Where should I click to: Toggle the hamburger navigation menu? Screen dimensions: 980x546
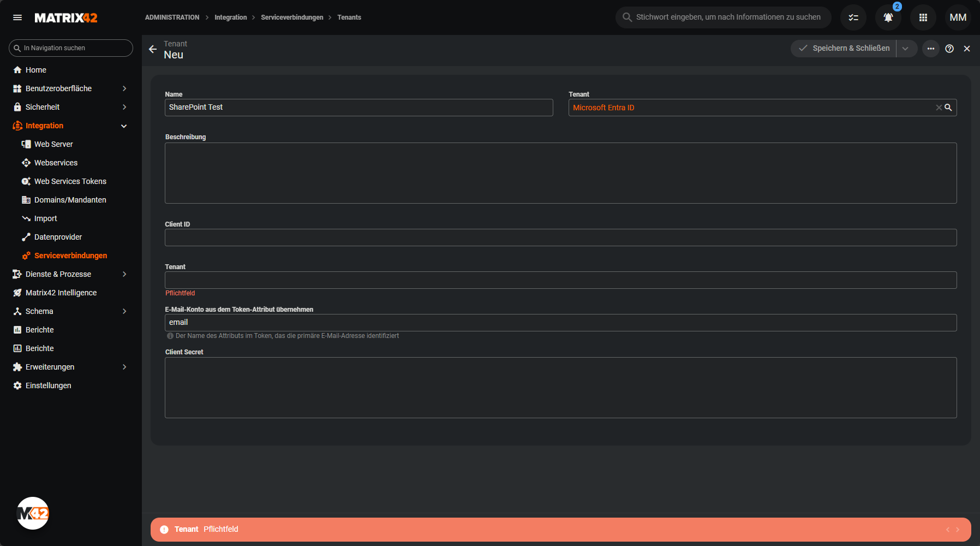tap(17, 17)
